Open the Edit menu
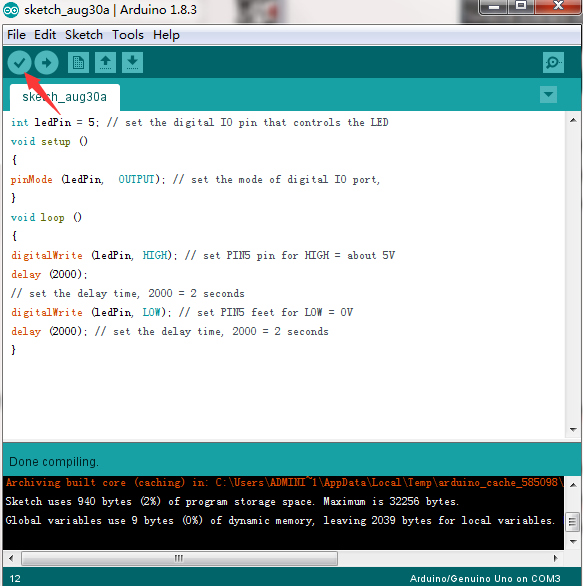The image size is (583, 586). (x=45, y=35)
